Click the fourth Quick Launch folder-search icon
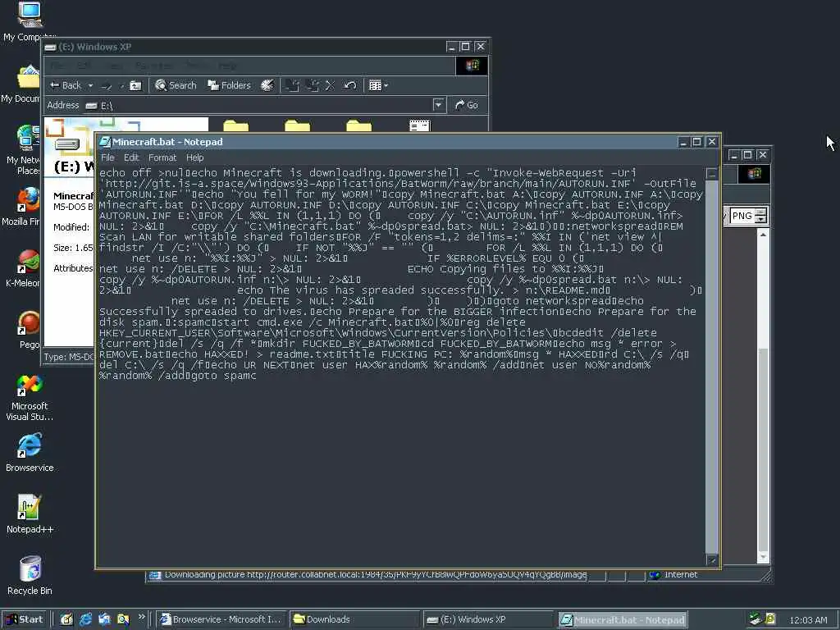Viewport: 840px width, 630px height. (x=123, y=619)
